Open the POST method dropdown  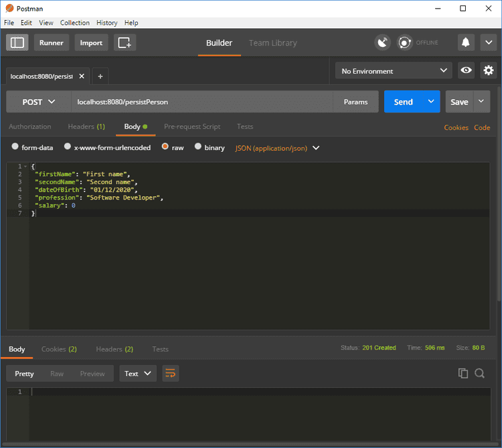click(x=38, y=102)
